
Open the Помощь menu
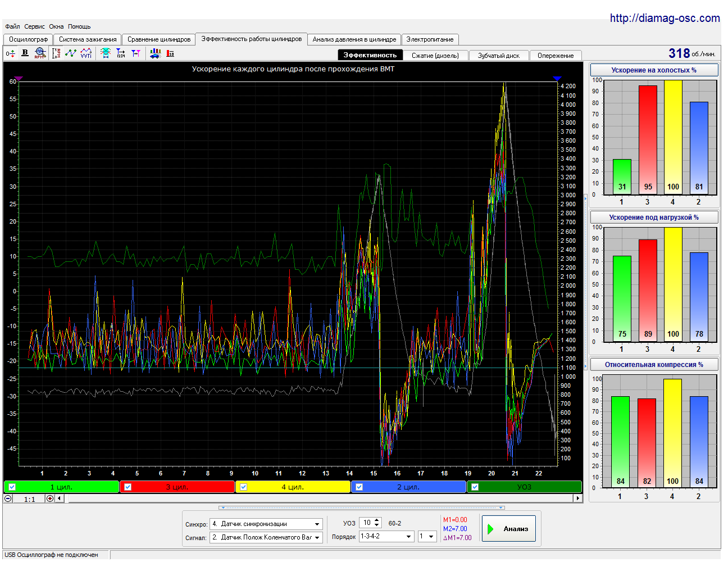(79, 26)
